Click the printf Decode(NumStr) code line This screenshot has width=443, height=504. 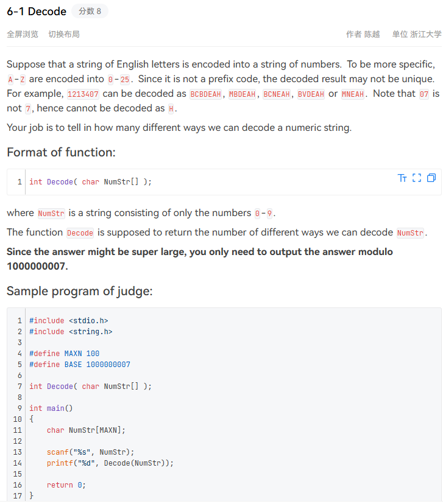[110, 463]
